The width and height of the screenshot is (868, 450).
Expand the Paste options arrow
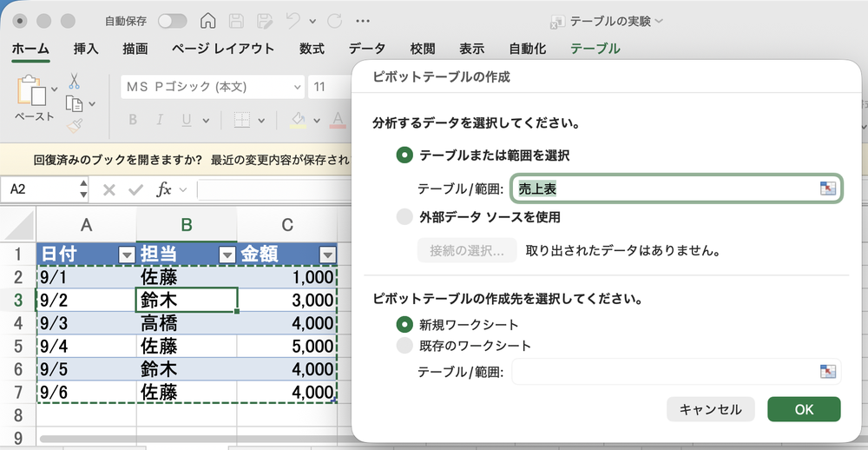coord(54,89)
